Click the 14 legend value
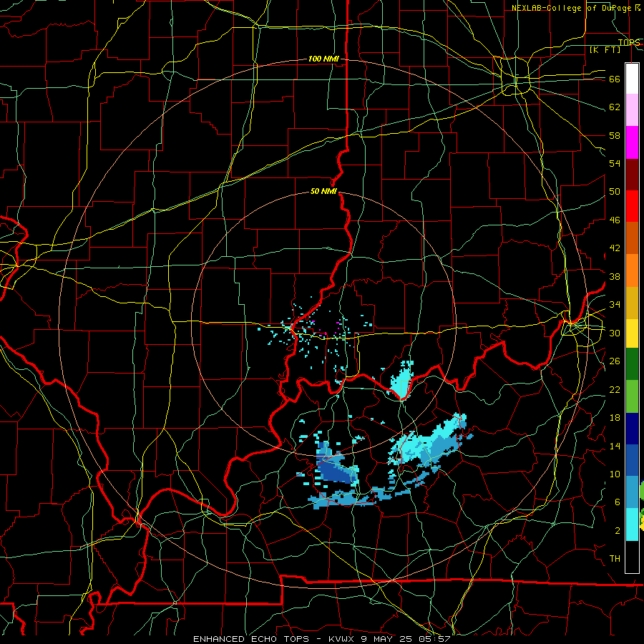The height and width of the screenshot is (644, 644). [x=615, y=446]
